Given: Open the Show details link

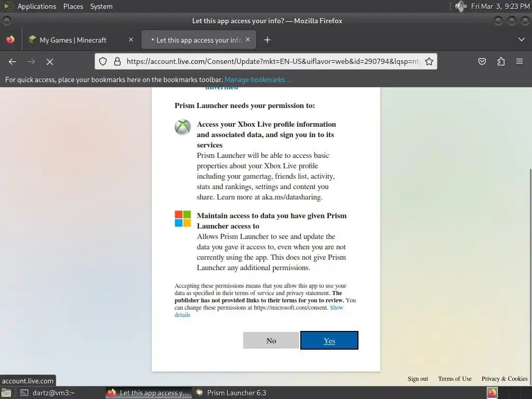Looking at the screenshot, I should pyautogui.click(x=259, y=311).
